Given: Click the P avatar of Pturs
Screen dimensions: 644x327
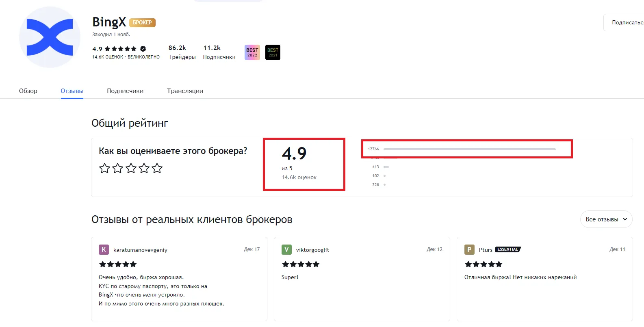Looking at the screenshot, I should click(469, 249).
